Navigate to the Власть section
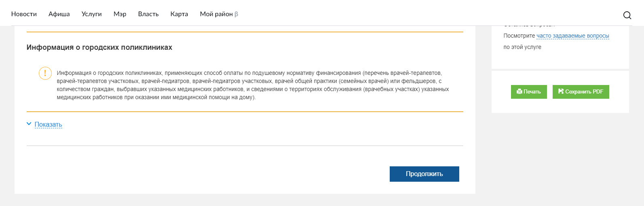Viewport: 644px width, 206px height. 148,14
